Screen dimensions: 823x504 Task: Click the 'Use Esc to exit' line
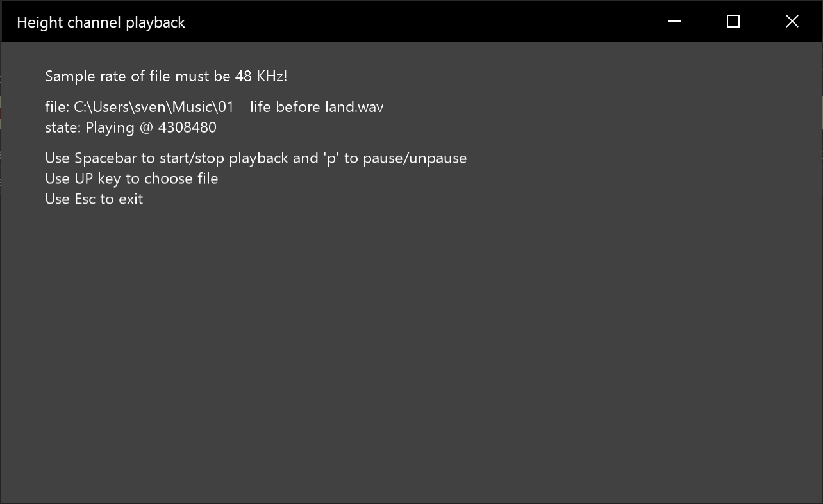click(94, 199)
